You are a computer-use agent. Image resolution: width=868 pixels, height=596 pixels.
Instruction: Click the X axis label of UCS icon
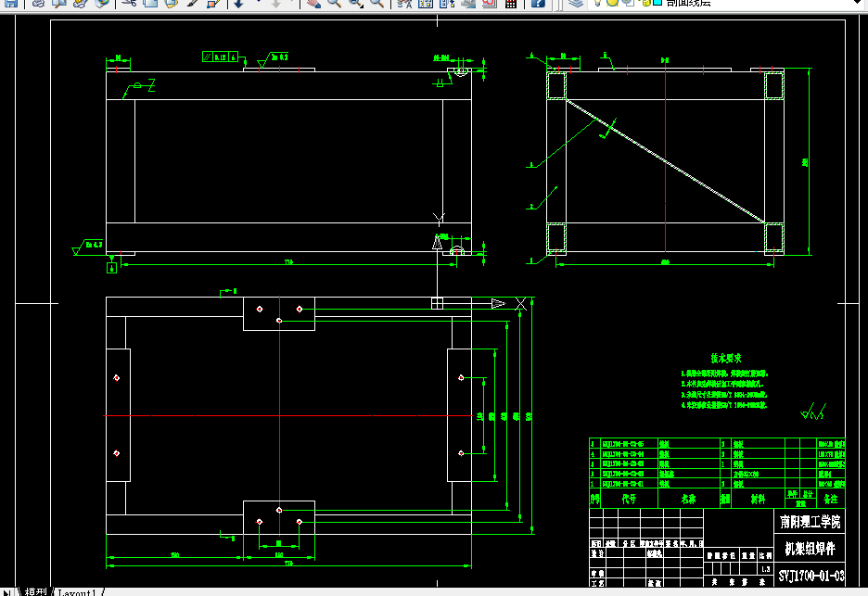click(520, 303)
